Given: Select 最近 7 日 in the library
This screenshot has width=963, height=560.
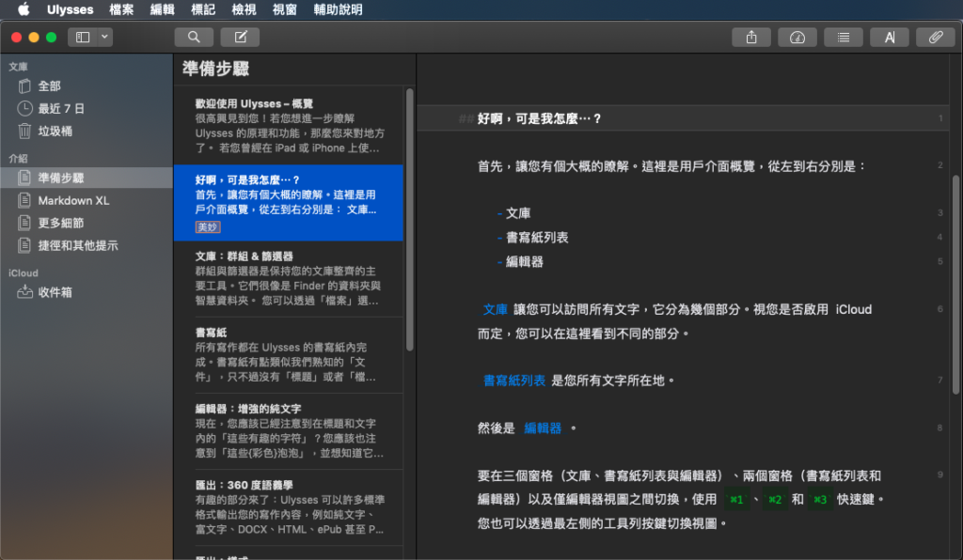Looking at the screenshot, I should (87, 109).
